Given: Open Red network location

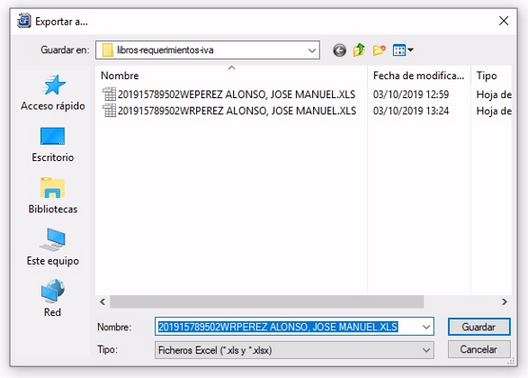Looking at the screenshot, I should click(x=53, y=298).
